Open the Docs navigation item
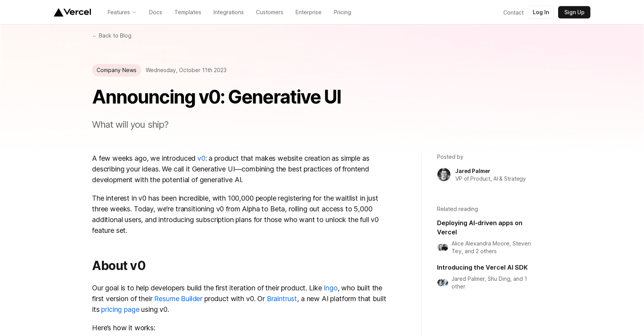Screen dimensions: 644x336 155,12
